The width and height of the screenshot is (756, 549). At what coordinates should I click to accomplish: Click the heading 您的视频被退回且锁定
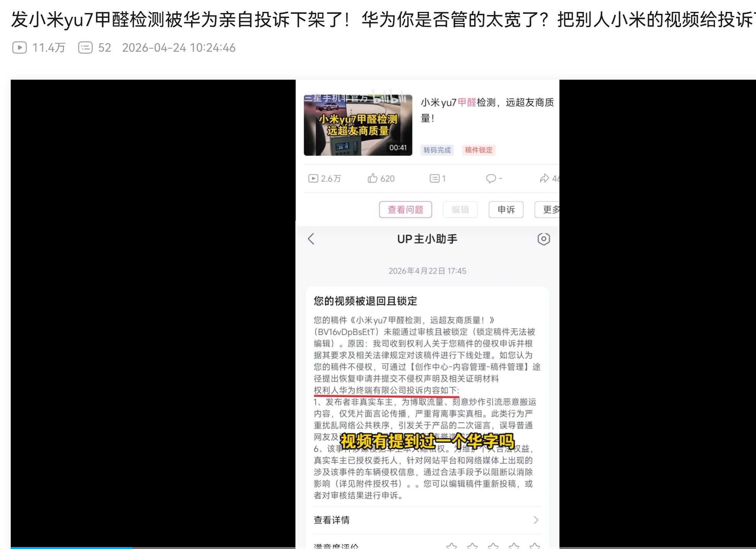pyautogui.click(x=366, y=301)
